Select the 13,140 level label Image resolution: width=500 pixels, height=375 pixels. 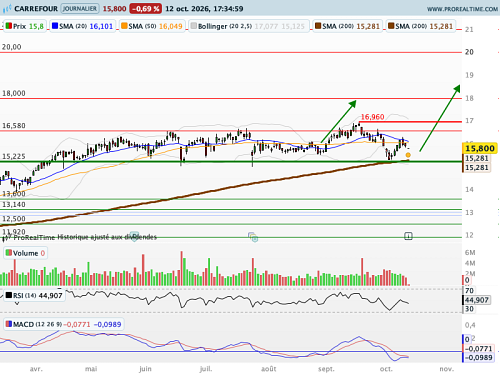(x=14, y=204)
